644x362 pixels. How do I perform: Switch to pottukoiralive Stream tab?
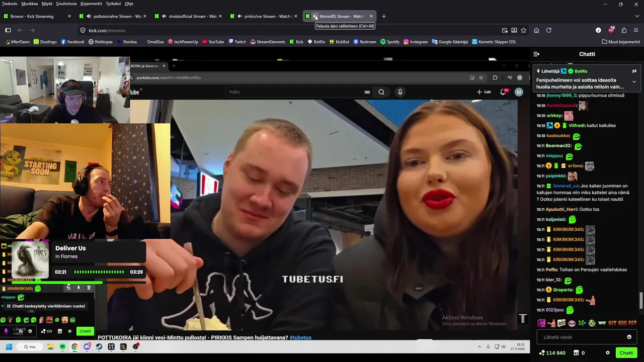pos(113,16)
